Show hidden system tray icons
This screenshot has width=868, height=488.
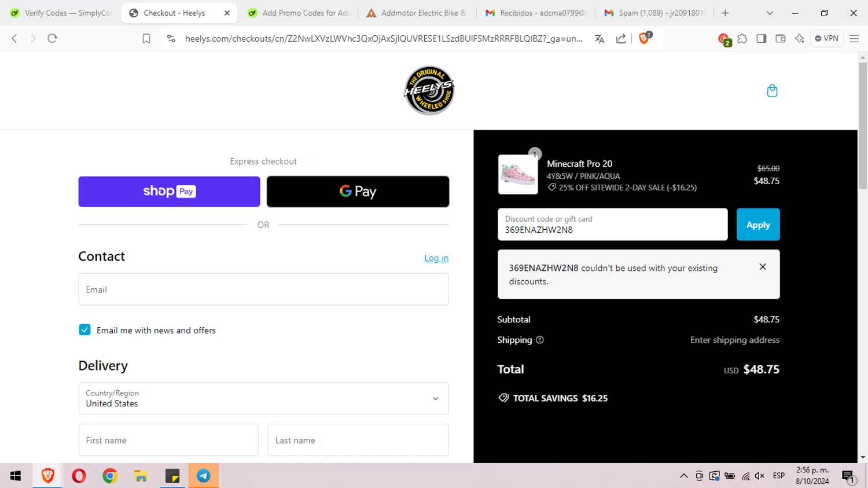684,476
